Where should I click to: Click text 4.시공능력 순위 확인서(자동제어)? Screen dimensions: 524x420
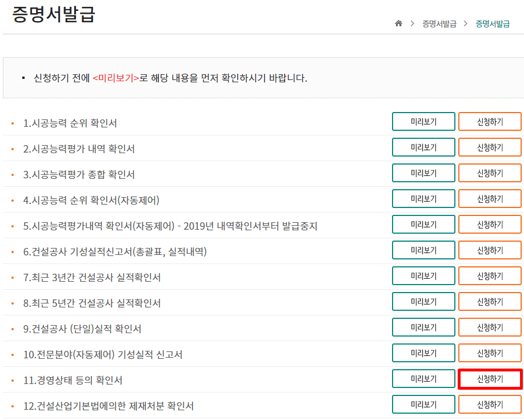[91, 201]
